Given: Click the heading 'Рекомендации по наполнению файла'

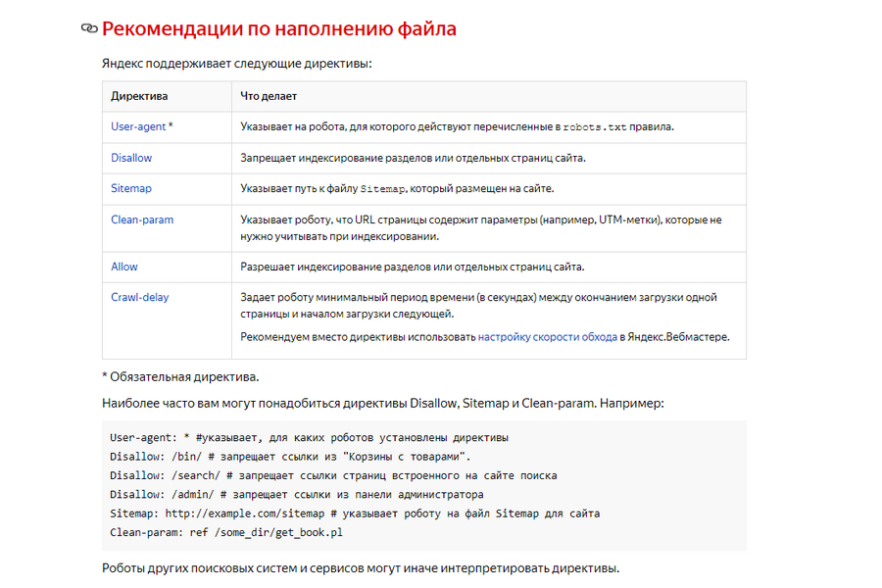Looking at the screenshot, I should pyautogui.click(x=279, y=29).
